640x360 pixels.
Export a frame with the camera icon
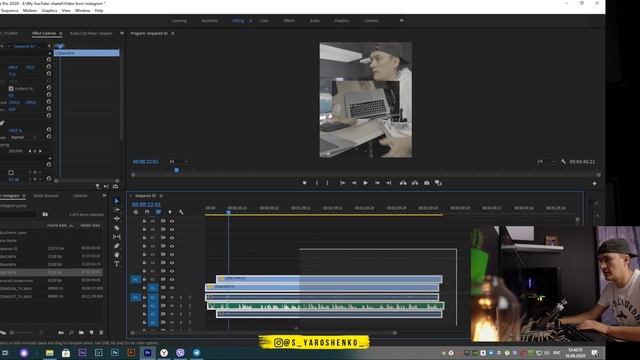pyautogui.click(x=427, y=183)
